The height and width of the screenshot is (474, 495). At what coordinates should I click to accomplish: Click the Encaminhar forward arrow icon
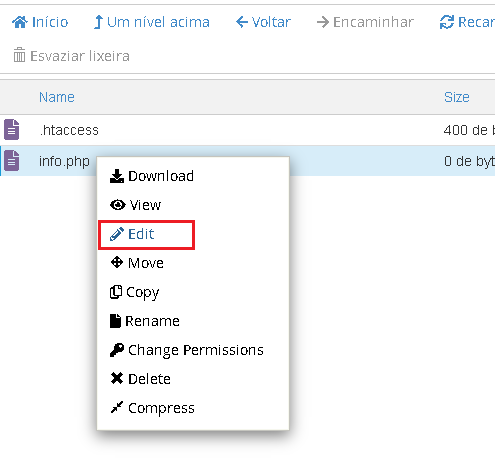323,22
